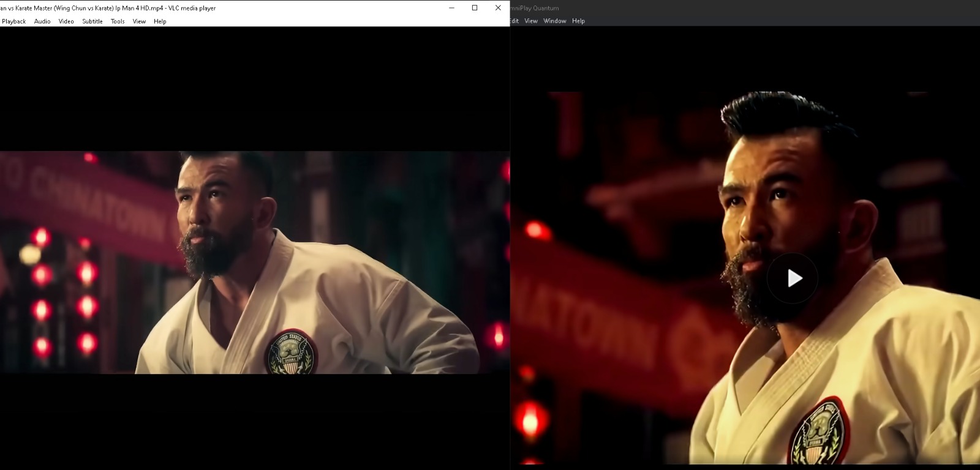The height and width of the screenshot is (470, 980).
Task: Close the VLC media player window
Action: click(x=498, y=8)
